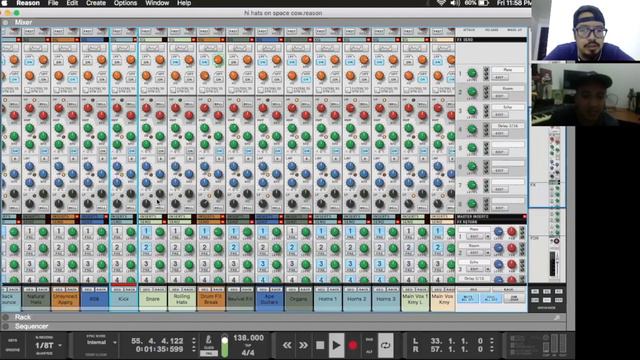Click the Fast Forward double-arrow button
The image size is (640, 360).
click(x=303, y=345)
